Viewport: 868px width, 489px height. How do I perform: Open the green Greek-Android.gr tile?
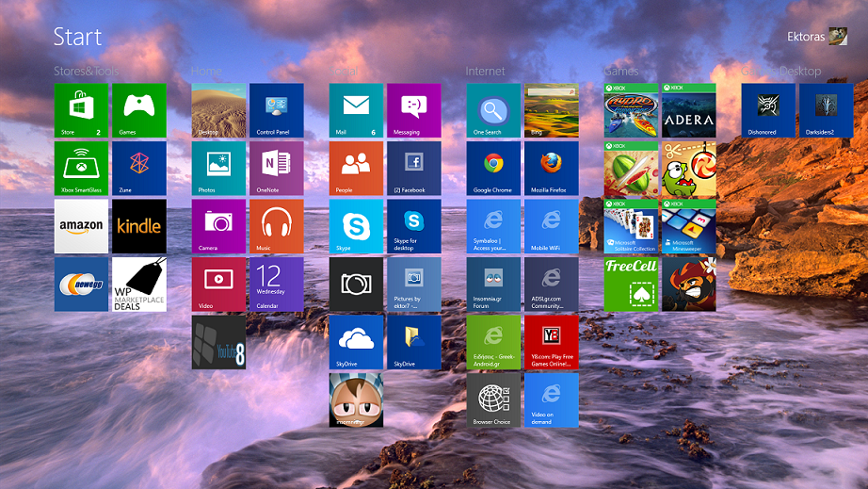coord(493,342)
